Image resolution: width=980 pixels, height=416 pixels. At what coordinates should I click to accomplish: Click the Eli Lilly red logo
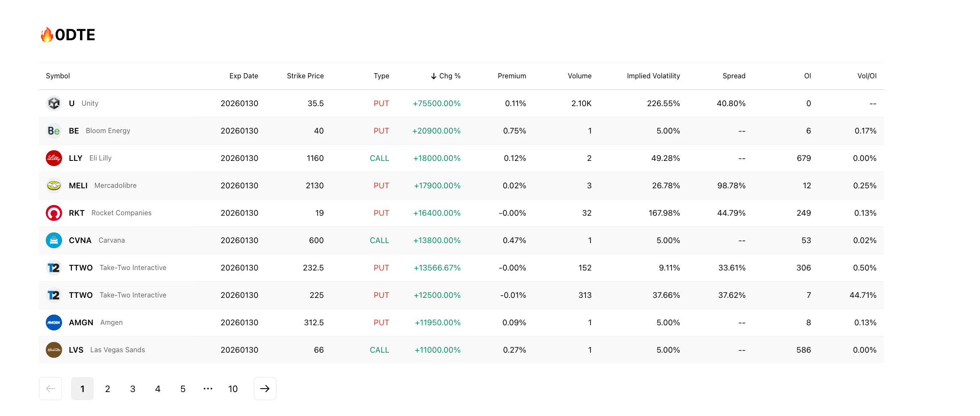tap(54, 158)
